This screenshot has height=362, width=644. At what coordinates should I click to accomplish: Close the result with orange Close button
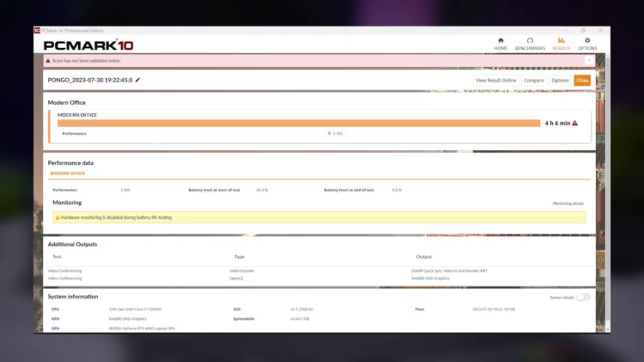click(x=582, y=80)
